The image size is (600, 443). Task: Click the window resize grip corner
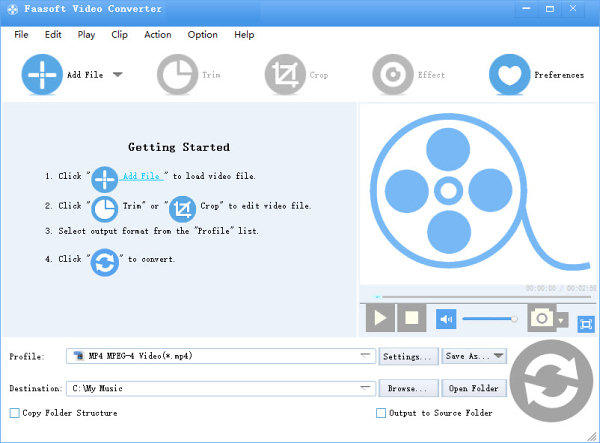[592, 436]
